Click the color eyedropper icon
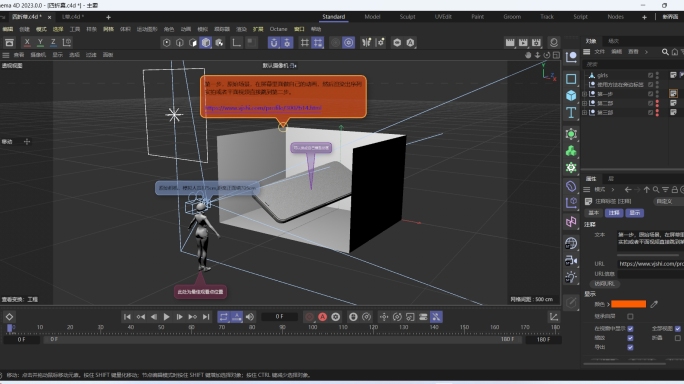The width and height of the screenshot is (684, 384). [654, 304]
